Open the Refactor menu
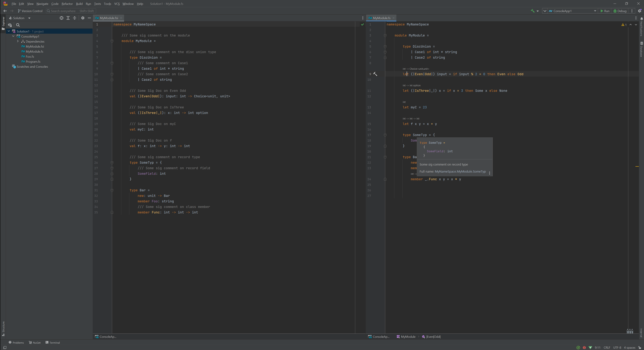This screenshot has height=350, width=644. (x=67, y=4)
